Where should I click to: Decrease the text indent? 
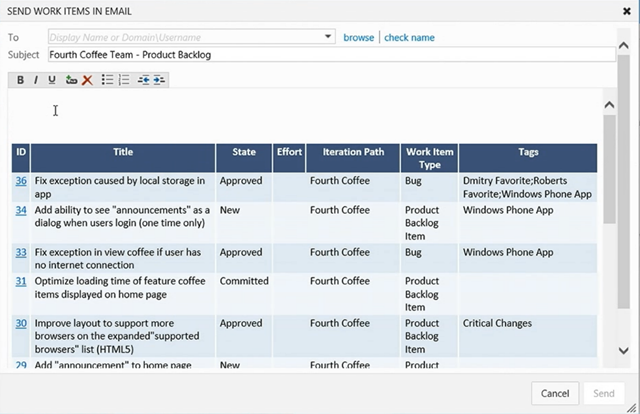pyautogui.click(x=143, y=80)
